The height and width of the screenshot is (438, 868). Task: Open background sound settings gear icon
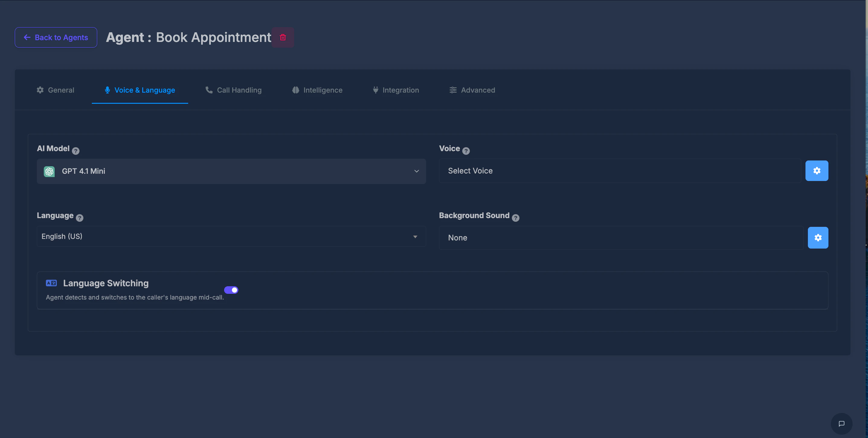[818, 237]
